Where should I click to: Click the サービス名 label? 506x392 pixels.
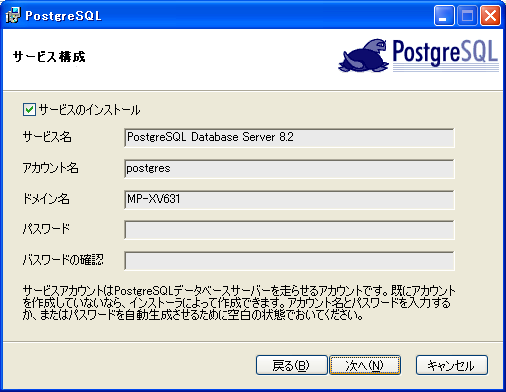click(47, 137)
